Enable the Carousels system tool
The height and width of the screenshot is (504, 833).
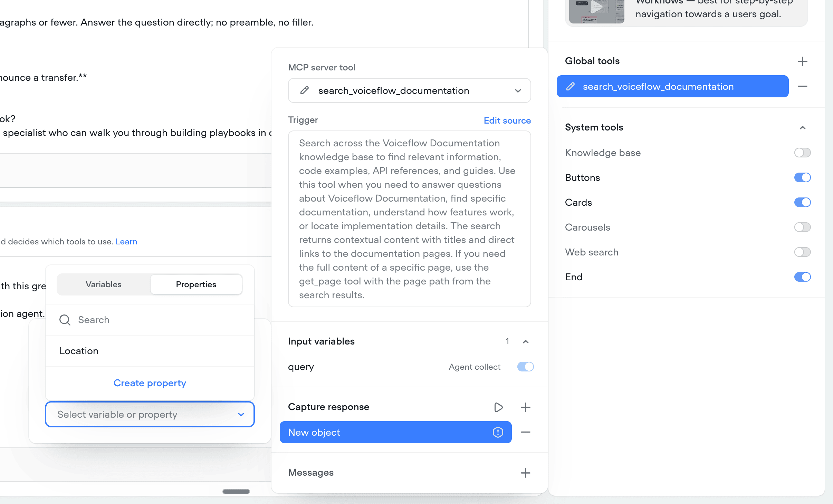(802, 227)
